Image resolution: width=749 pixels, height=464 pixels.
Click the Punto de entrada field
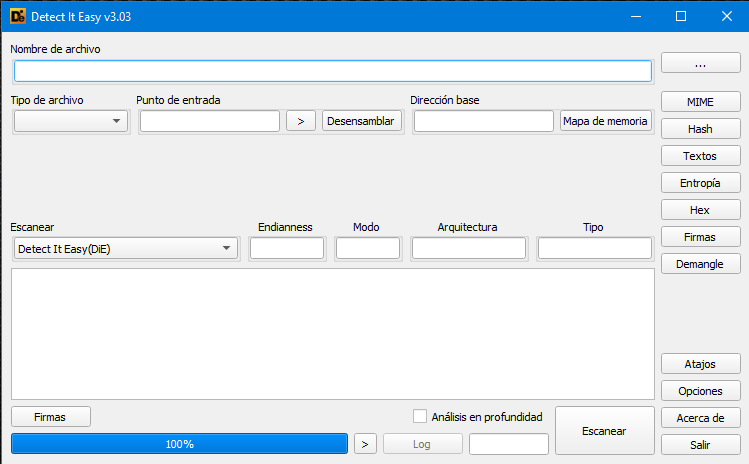pyautogui.click(x=210, y=121)
